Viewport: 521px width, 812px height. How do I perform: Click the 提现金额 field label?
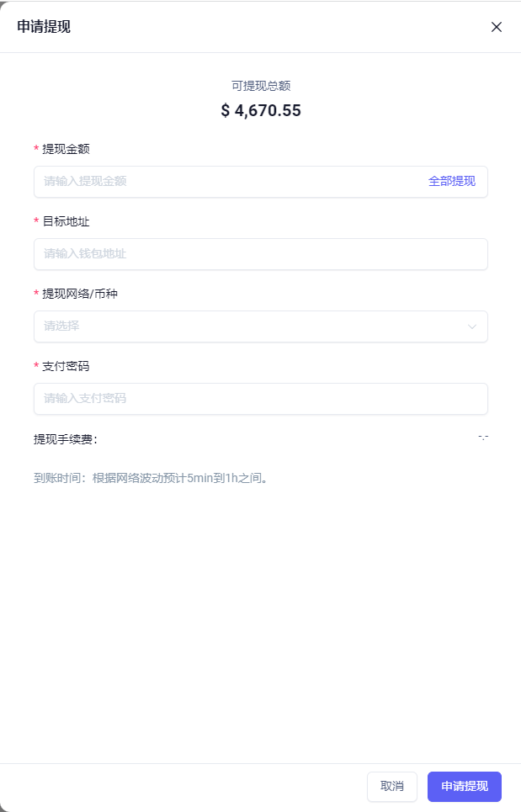(x=66, y=149)
